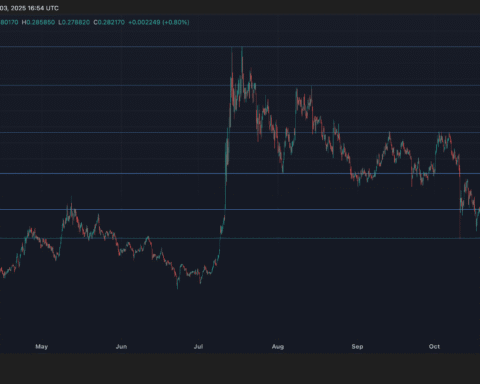Viewport: 480px width, 384px height.
Task: Click the 16:54 UTC timestamp text
Action: coord(43,8)
